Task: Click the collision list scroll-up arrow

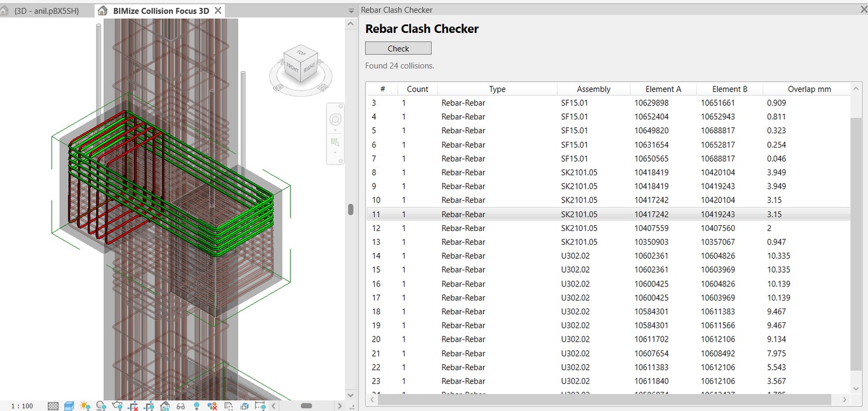Action: coord(856,89)
